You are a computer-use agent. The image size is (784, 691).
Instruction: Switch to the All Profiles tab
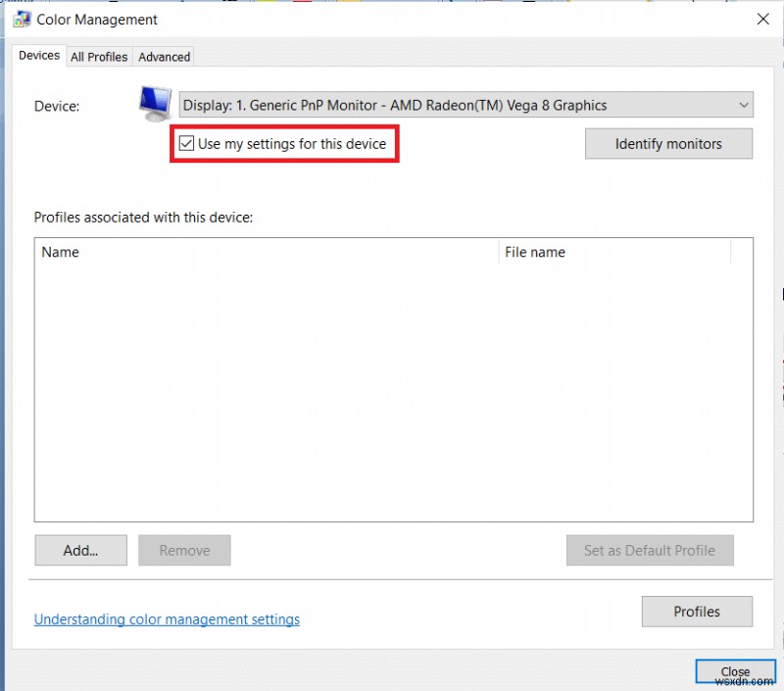98,57
